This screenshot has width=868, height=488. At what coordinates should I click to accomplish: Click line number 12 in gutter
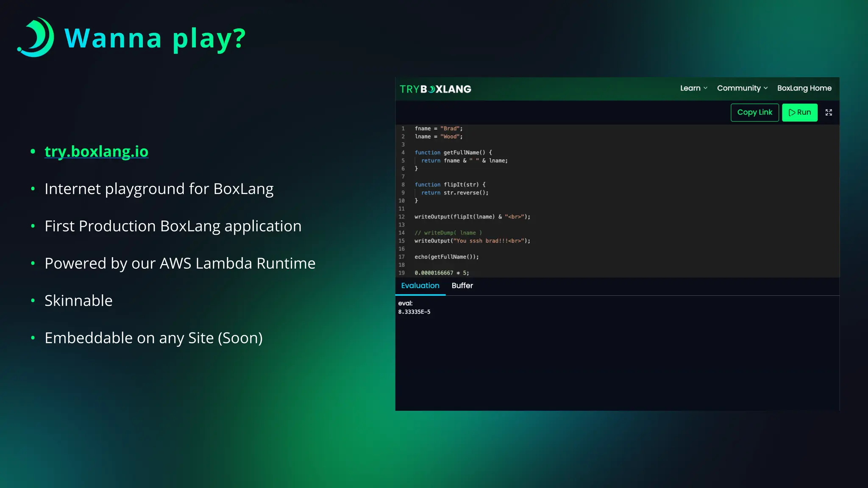point(401,217)
